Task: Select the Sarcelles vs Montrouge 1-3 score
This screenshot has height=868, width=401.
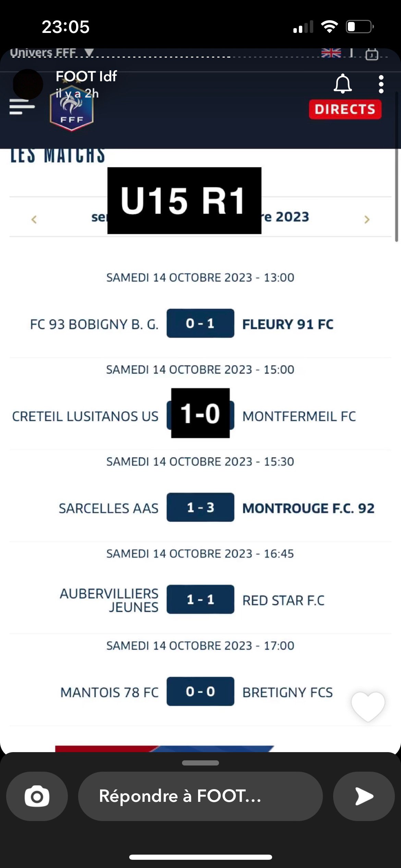Action: [x=200, y=507]
